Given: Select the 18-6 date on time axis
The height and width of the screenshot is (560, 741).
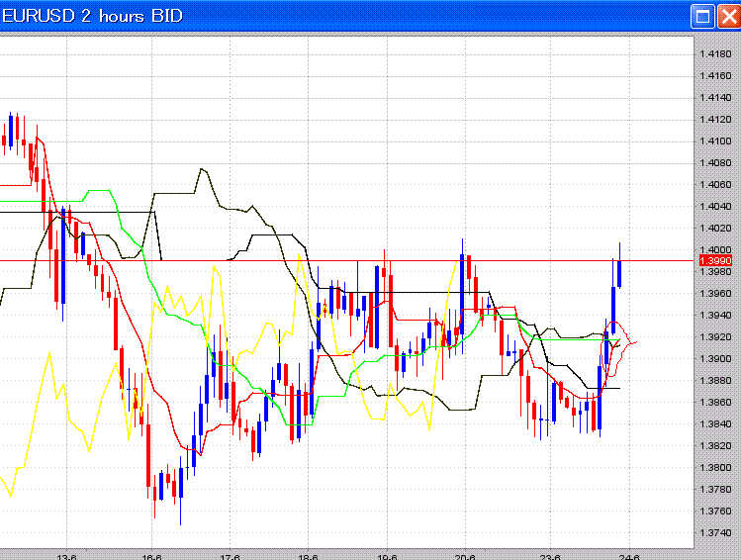Looking at the screenshot, I should [x=308, y=555].
